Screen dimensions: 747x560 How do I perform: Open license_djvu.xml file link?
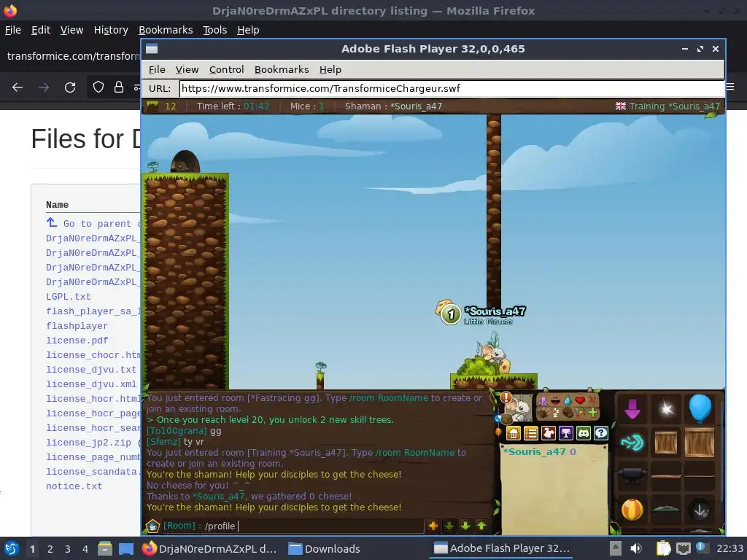point(91,384)
